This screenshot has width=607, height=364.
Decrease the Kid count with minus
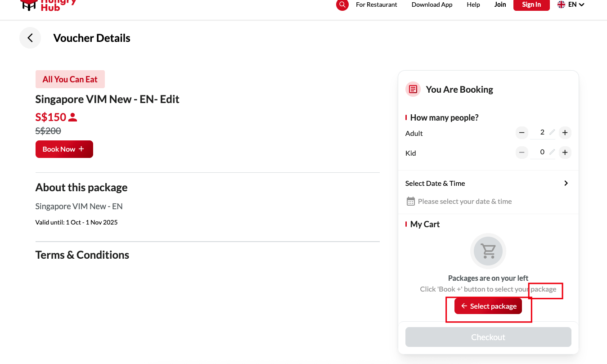coord(522,153)
